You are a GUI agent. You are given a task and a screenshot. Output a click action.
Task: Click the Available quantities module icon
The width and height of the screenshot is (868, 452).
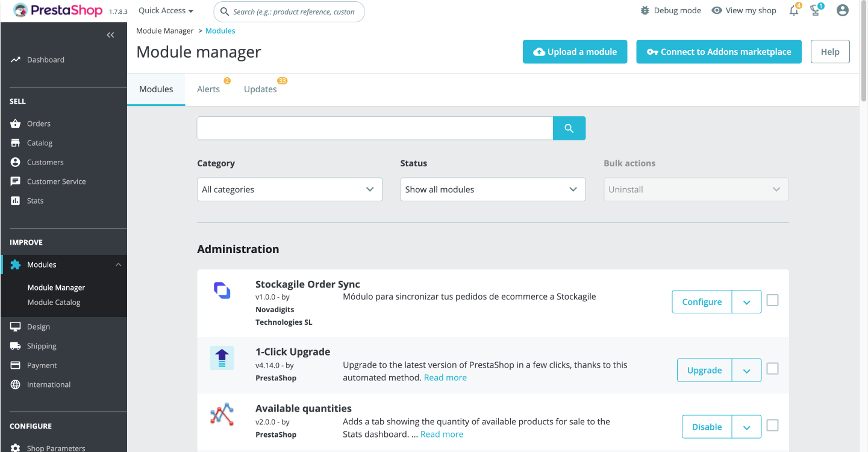coord(222,415)
